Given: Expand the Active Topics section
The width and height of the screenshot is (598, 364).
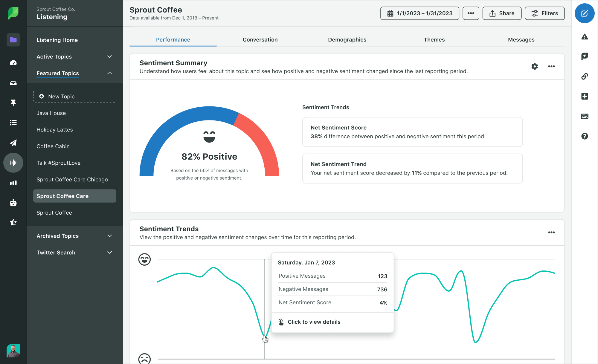Looking at the screenshot, I should pos(109,56).
